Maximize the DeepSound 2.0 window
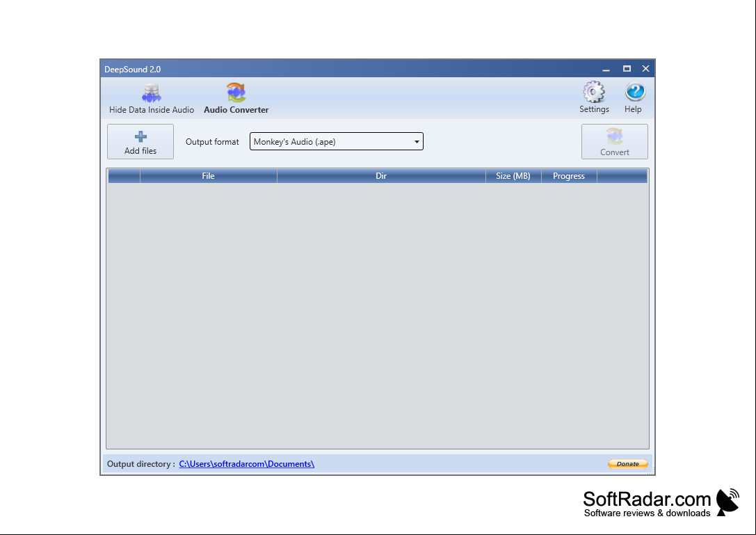This screenshot has height=535, width=756. click(627, 69)
